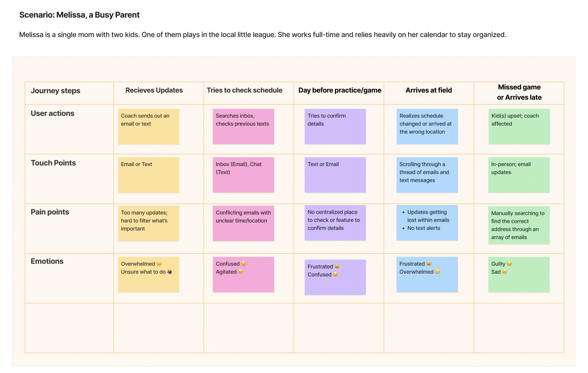Click the "In-person; email updates" green note

(x=519, y=175)
